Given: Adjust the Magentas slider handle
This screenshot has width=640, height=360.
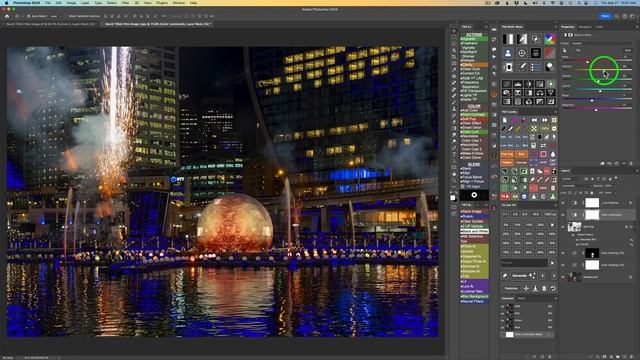Looking at the screenshot, I should [x=596, y=110].
